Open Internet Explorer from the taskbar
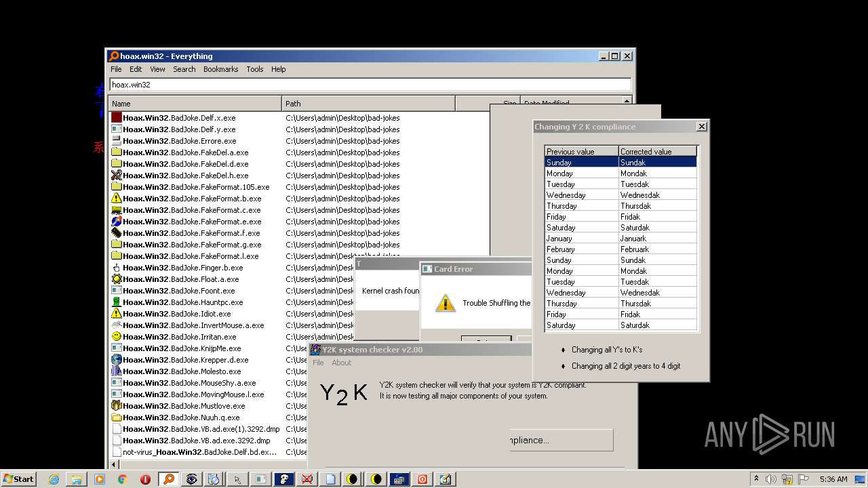868x488 pixels. click(54, 479)
